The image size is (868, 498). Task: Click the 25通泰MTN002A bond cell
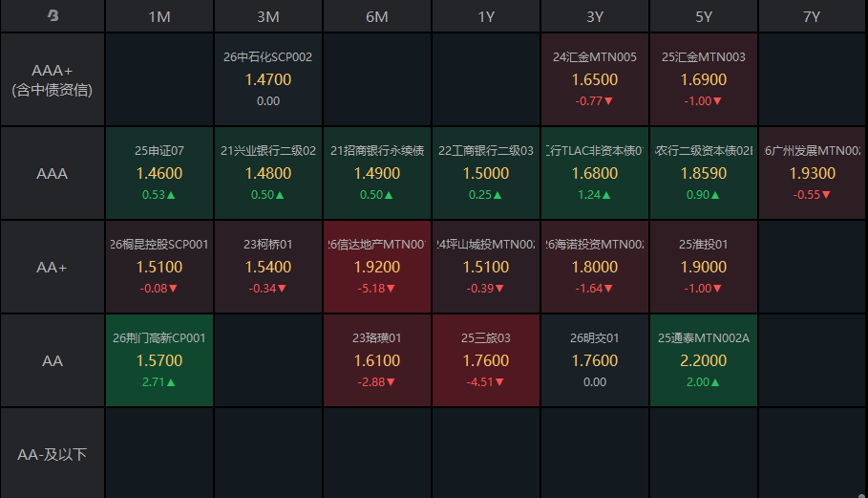pos(703,360)
